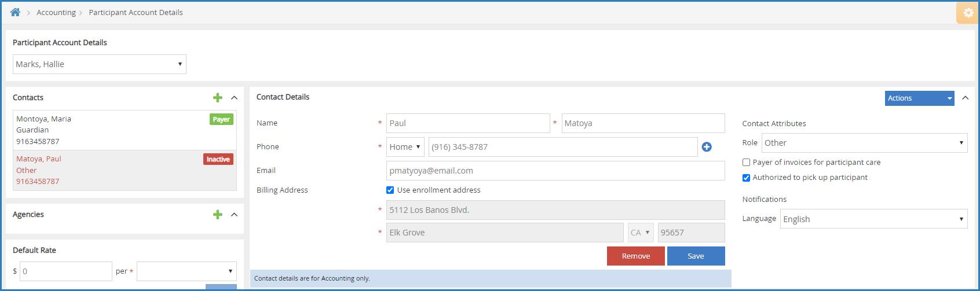
Task: Open the Actions dropdown menu
Action: [x=920, y=98]
